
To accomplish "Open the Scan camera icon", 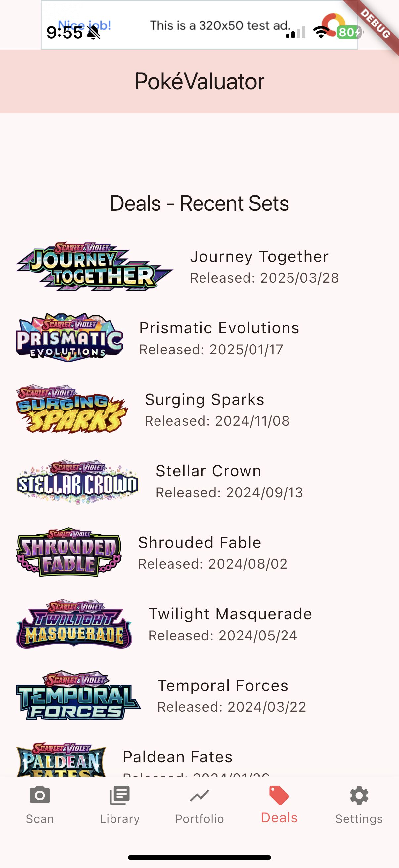I will pos(40,796).
